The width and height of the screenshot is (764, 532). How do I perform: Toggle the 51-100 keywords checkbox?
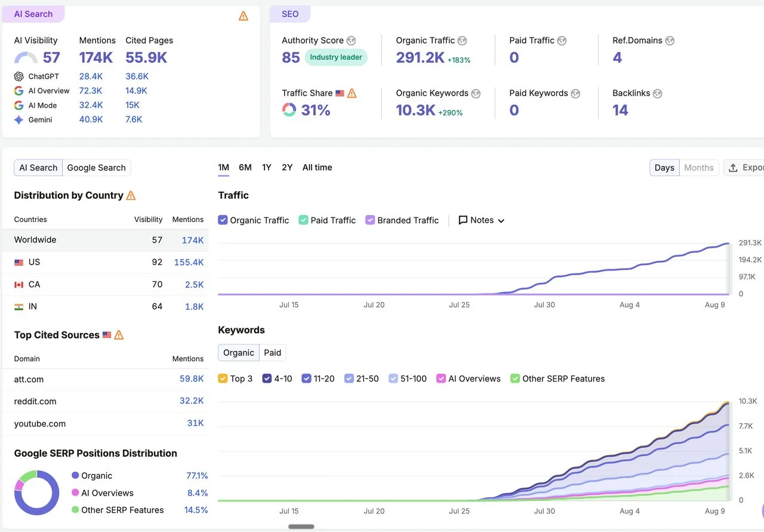point(393,379)
